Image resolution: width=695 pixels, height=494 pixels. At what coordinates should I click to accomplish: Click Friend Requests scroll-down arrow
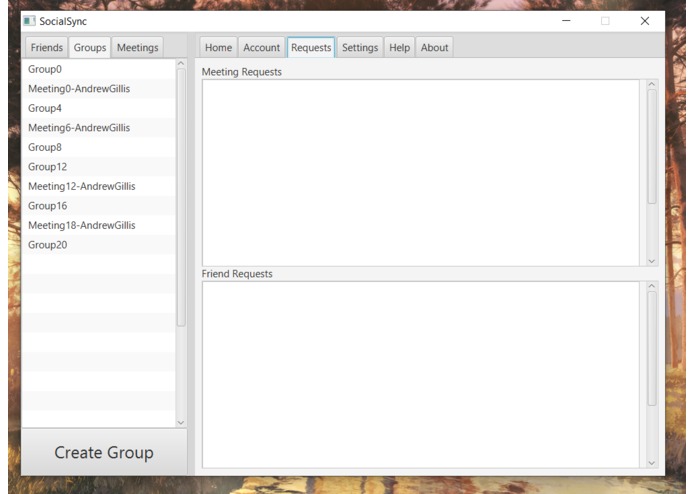point(652,463)
